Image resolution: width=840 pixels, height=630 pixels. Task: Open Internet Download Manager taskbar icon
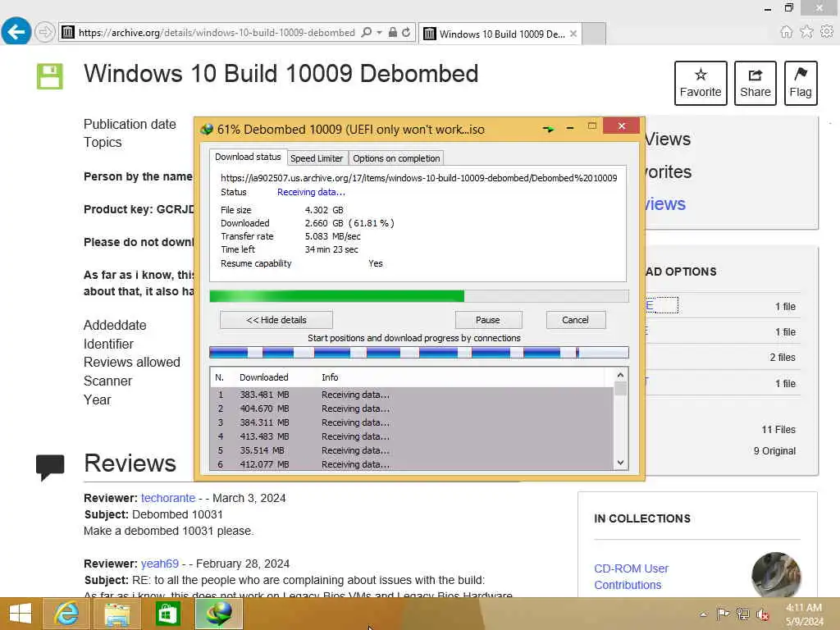click(x=218, y=614)
